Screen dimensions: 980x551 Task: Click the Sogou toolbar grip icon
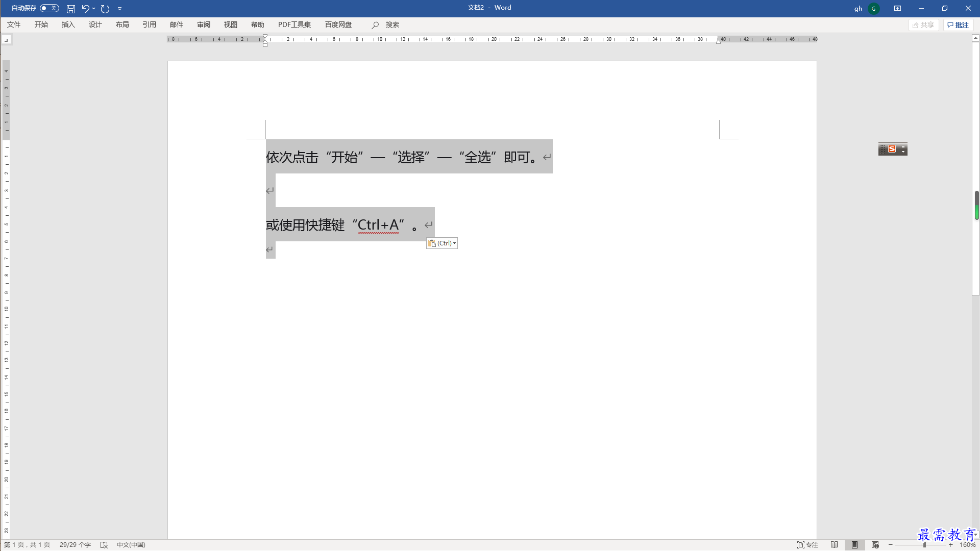point(883,149)
